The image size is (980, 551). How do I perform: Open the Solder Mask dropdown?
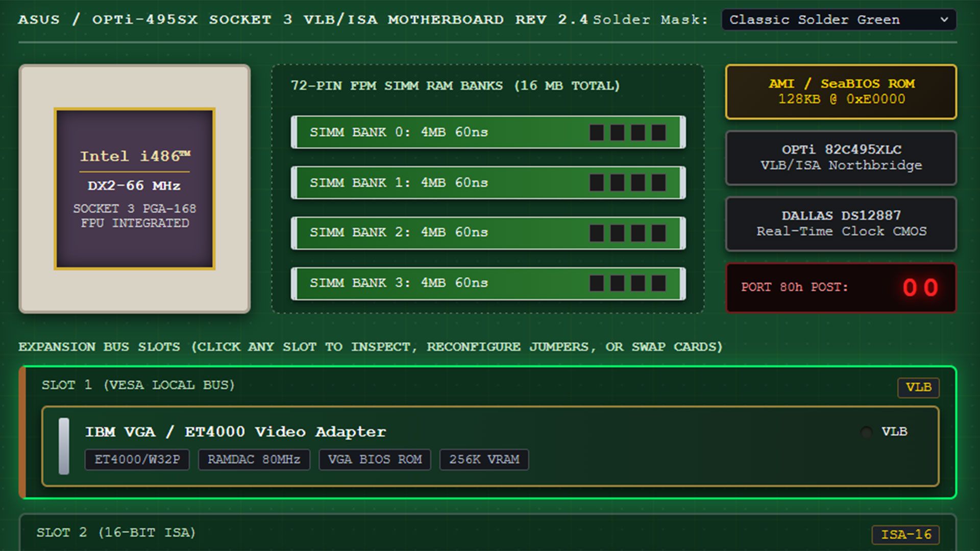pos(839,19)
